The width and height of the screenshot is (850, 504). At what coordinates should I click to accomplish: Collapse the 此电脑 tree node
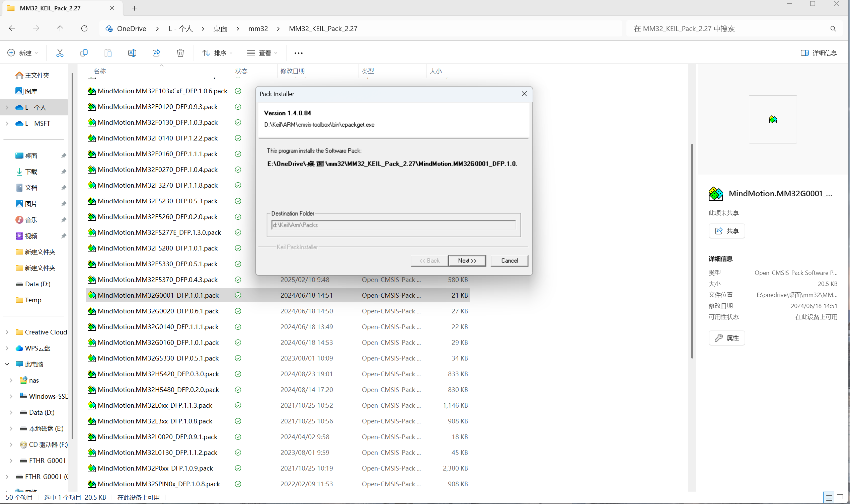[x=7, y=364]
